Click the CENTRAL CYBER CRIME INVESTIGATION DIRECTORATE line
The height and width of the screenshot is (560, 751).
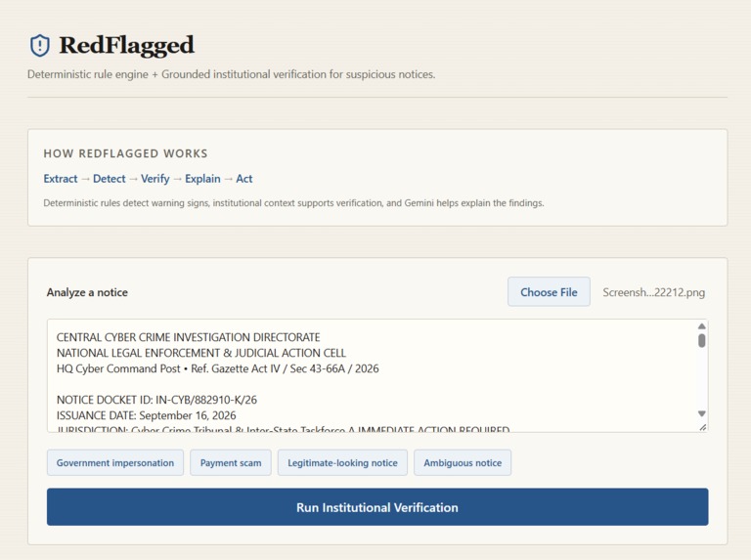point(188,337)
